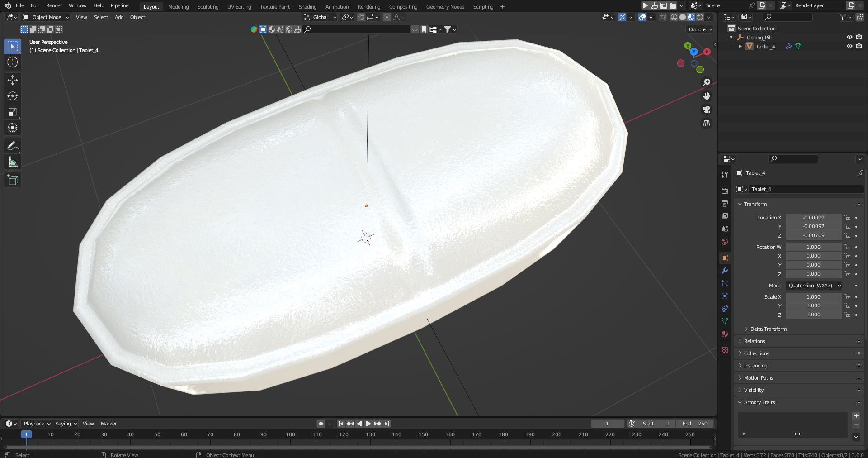The width and height of the screenshot is (868, 458).
Task: Add a new Armory trait
Action: point(856,416)
